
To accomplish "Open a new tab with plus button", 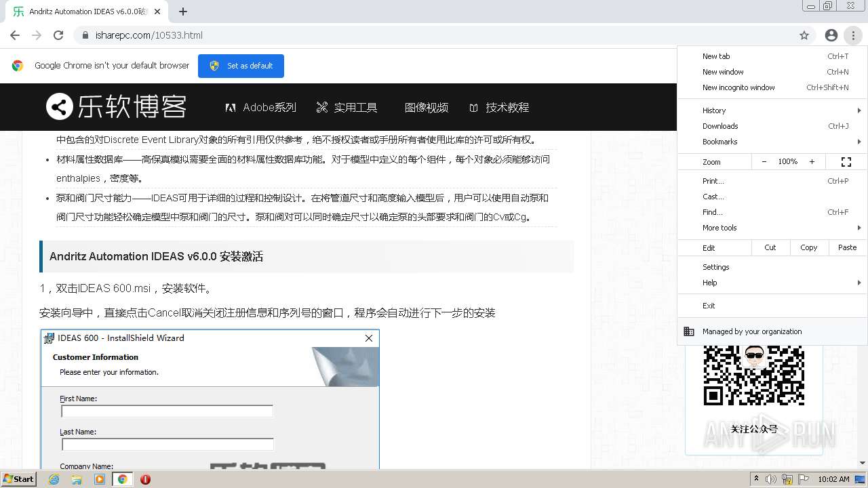I will point(183,12).
